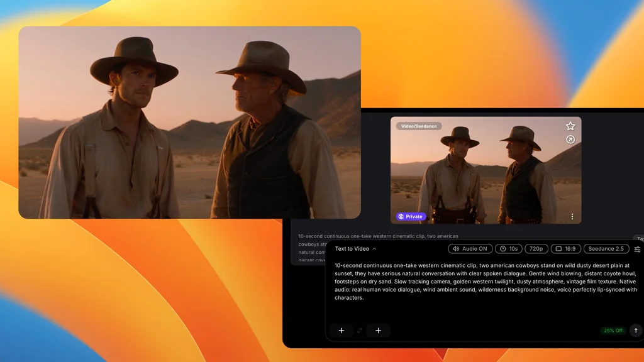Click the dimmed prompt text behind the panel
This screenshot has height=362, width=644.
(x=378, y=236)
